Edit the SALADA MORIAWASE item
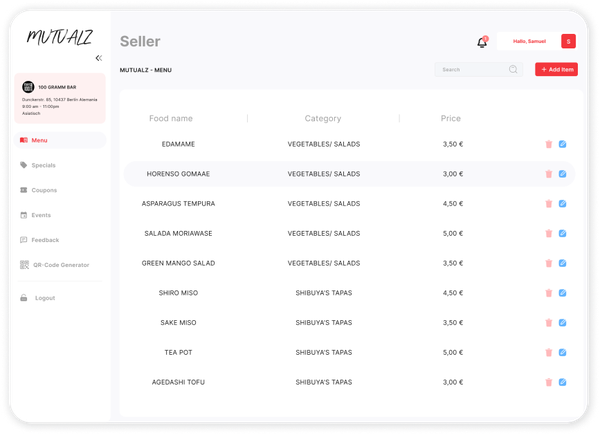The height and width of the screenshot is (435, 600). tap(563, 233)
